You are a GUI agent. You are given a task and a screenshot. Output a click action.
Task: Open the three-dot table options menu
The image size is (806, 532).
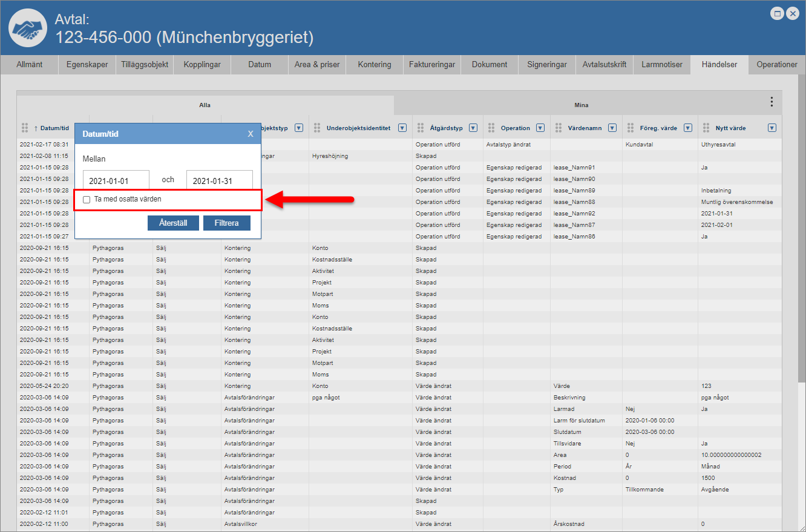click(771, 102)
